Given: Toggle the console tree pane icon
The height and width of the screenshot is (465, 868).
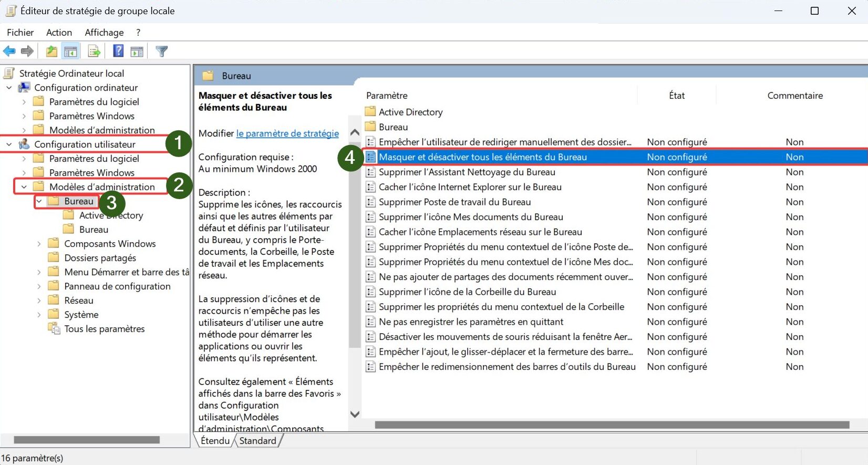Looking at the screenshot, I should coord(70,51).
